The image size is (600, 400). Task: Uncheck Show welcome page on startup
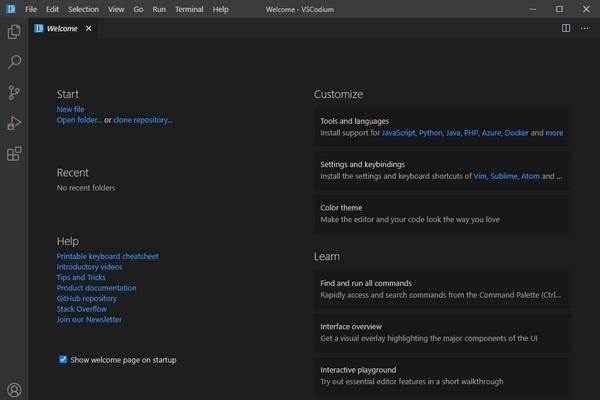click(63, 359)
